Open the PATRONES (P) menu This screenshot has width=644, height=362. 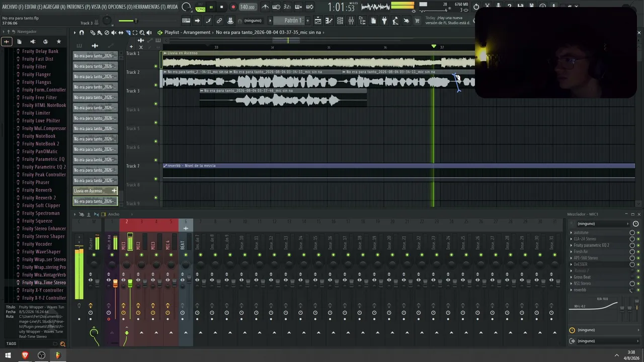click(x=79, y=7)
